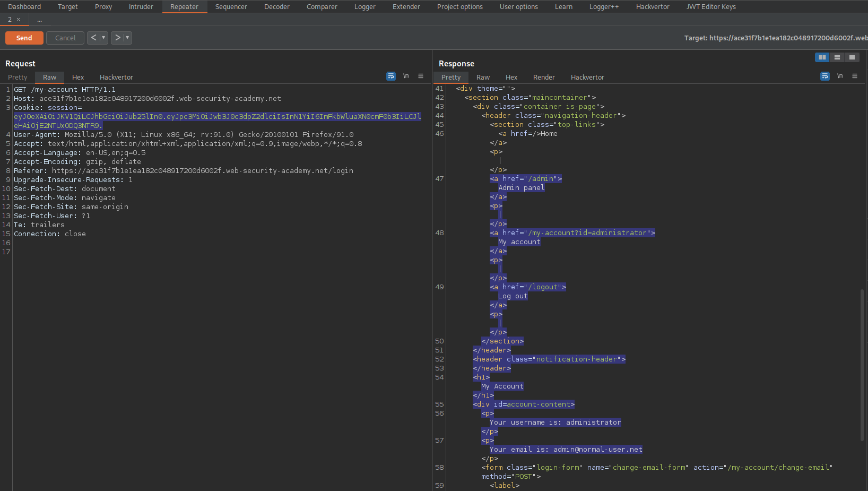Open Request panel options menu
The width and height of the screenshot is (868, 491).
pyautogui.click(x=421, y=76)
